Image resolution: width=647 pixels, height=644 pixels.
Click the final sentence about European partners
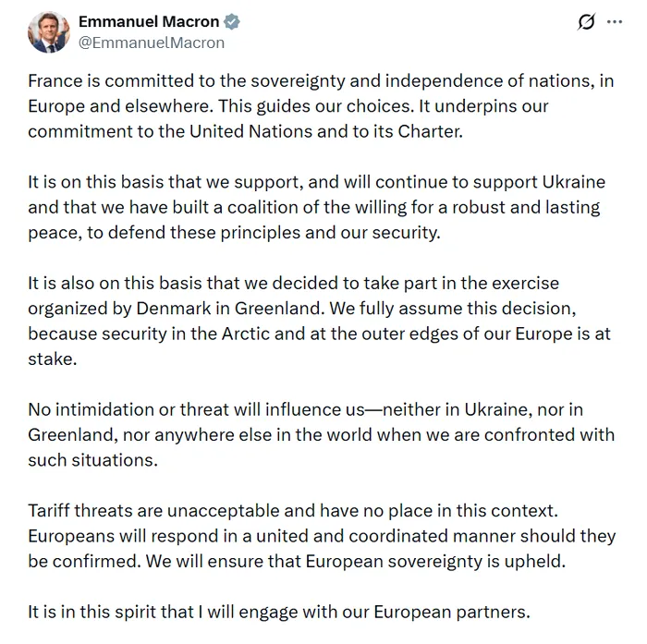(280, 611)
